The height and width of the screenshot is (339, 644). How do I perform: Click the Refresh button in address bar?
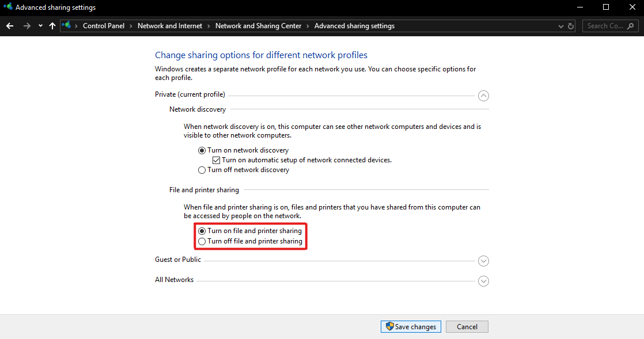click(571, 26)
